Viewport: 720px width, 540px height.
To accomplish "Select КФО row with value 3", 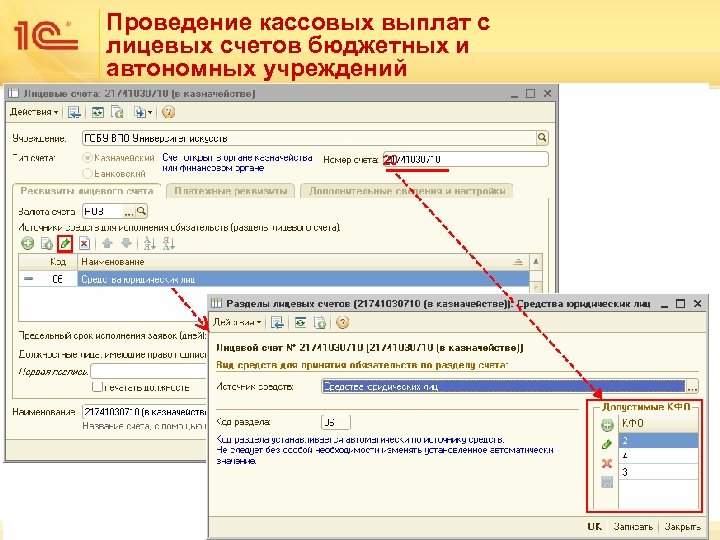I will tap(658, 472).
